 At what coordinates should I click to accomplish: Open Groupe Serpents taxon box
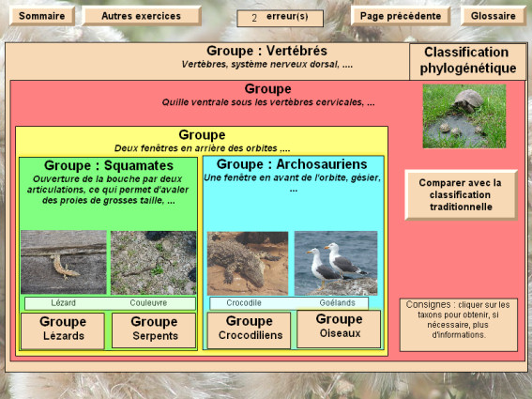[154, 330]
